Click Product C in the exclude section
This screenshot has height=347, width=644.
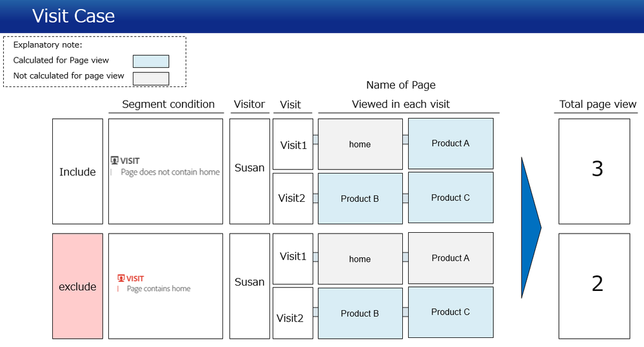451,312
